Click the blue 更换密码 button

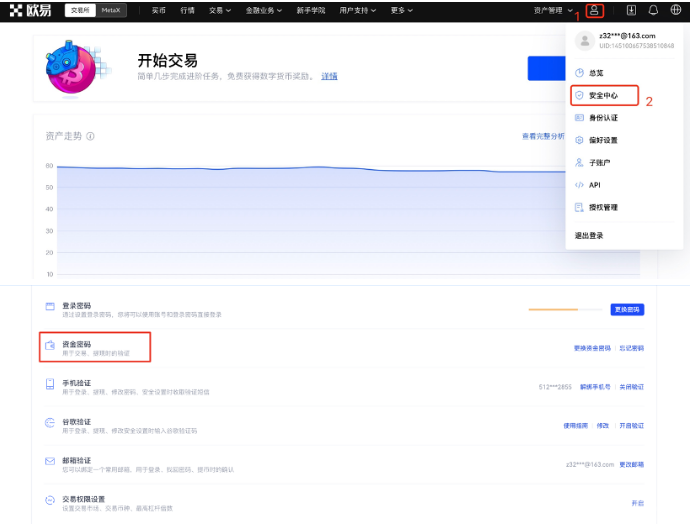(627, 309)
